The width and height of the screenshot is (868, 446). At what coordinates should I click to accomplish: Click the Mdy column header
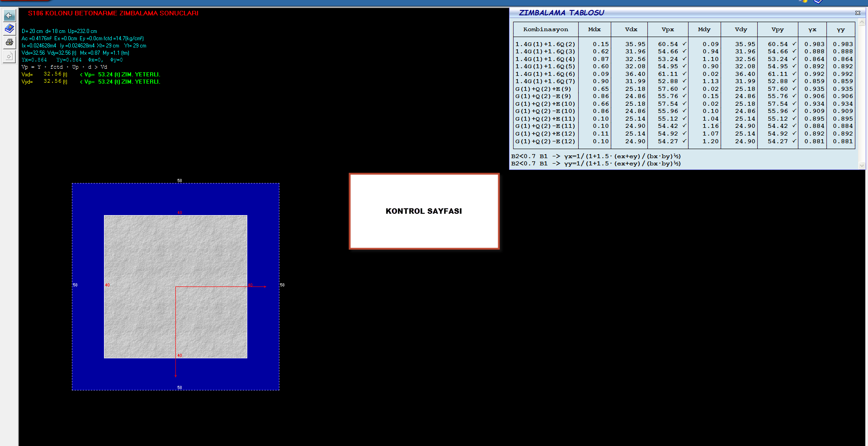click(704, 30)
